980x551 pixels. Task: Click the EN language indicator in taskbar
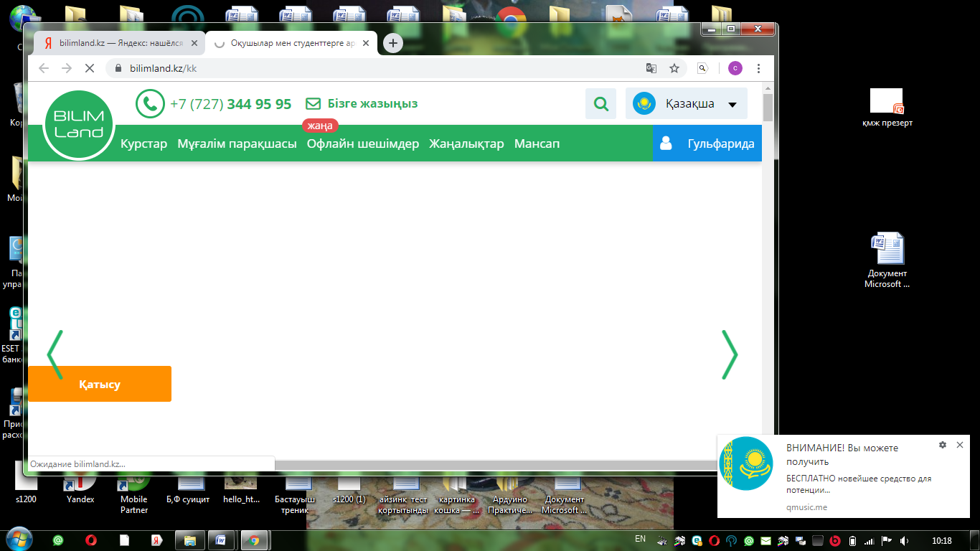point(640,538)
